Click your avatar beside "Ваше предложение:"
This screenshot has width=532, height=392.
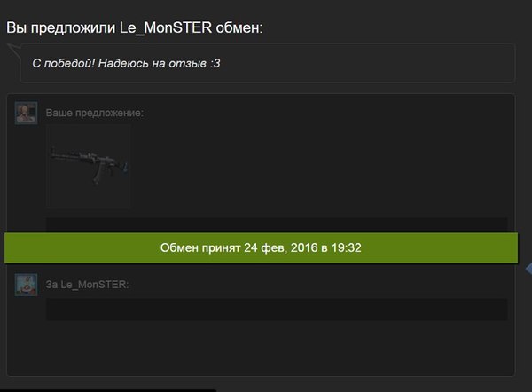coord(26,113)
